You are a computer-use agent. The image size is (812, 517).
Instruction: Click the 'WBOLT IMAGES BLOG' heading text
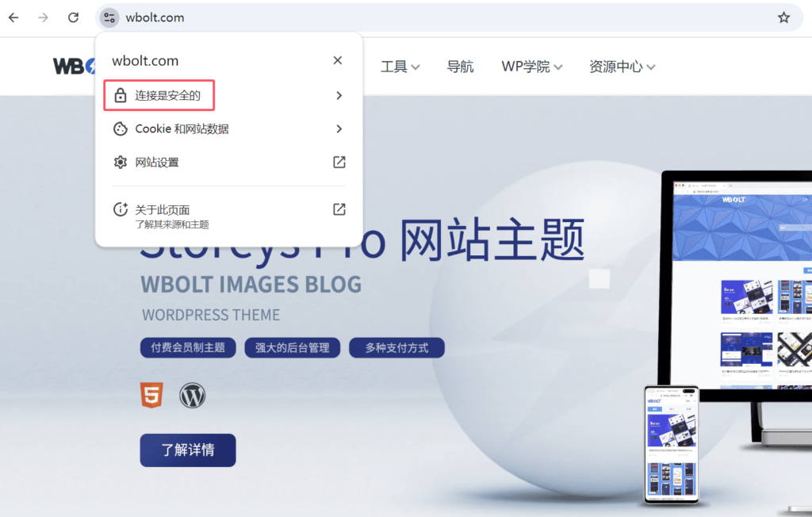click(251, 285)
